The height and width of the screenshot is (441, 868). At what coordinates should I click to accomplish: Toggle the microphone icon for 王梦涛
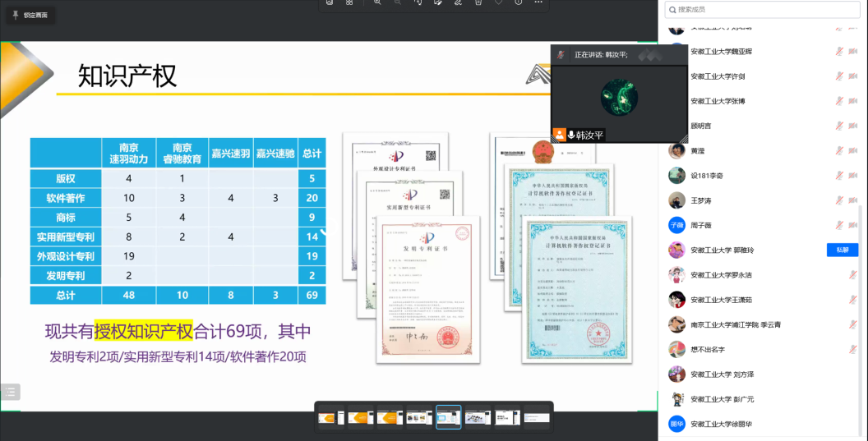pyautogui.click(x=839, y=200)
